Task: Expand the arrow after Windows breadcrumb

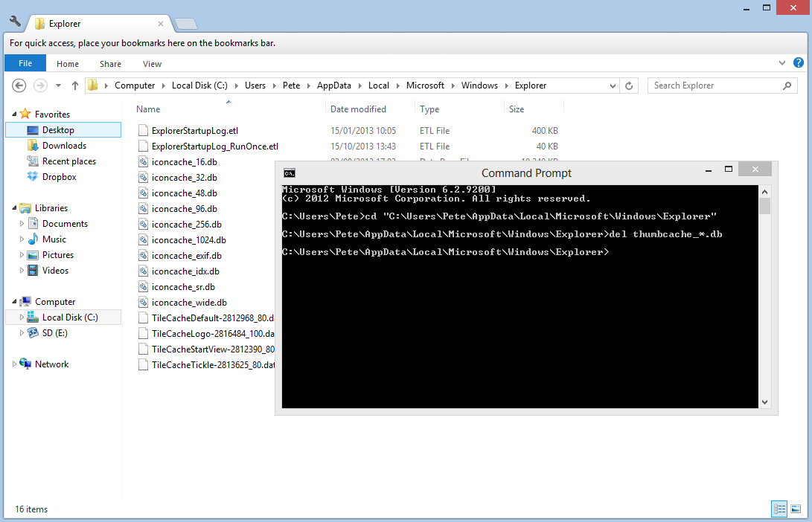Action: click(x=508, y=86)
